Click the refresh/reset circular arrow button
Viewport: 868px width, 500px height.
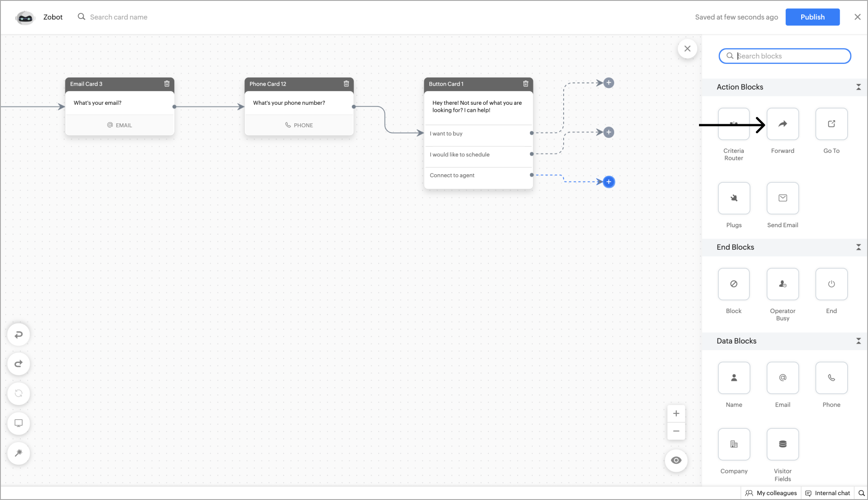click(x=19, y=393)
